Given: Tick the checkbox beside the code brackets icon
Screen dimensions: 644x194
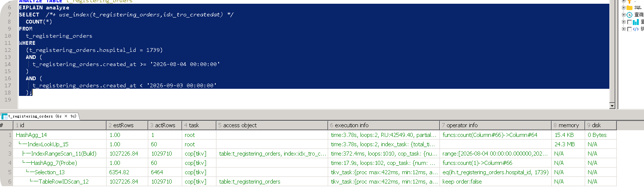Looking at the screenshot, I should (x=629, y=29).
